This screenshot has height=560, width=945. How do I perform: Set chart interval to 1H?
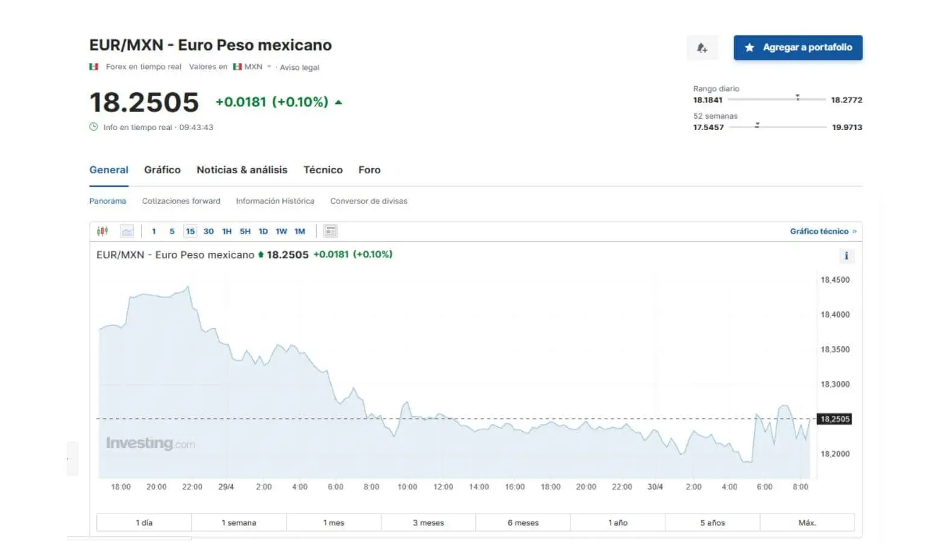tap(226, 231)
